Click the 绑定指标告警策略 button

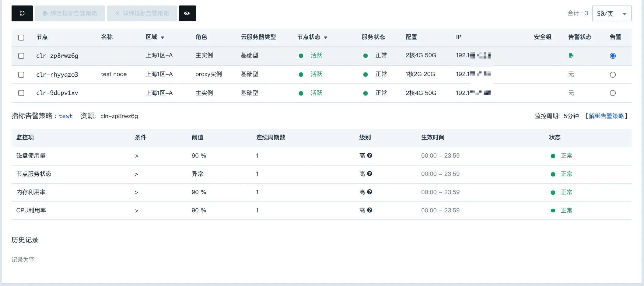[x=69, y=13]
